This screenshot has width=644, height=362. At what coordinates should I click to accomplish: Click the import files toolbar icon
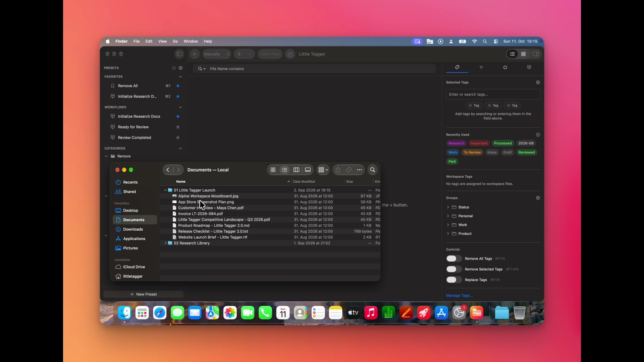pos(290,54)
